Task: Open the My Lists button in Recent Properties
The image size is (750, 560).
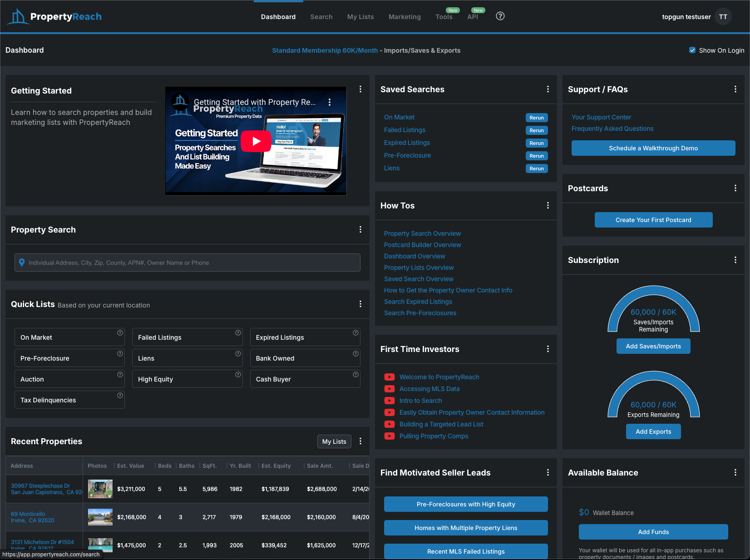Action: 334,441
